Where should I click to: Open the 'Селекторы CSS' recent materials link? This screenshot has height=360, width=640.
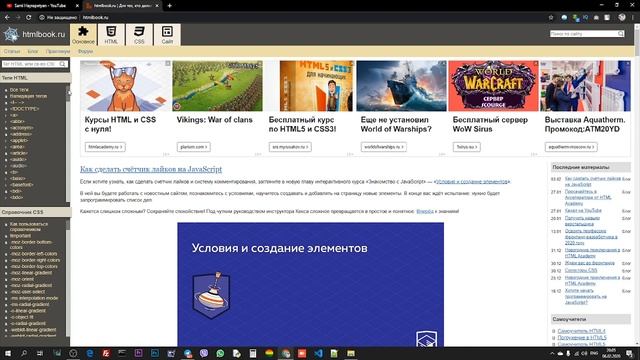tap(581, 271)
